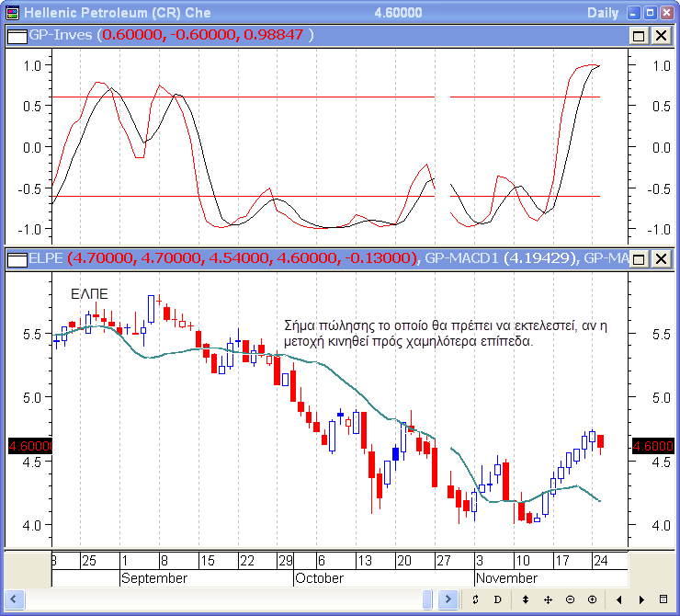This screenshot has height=616, width=680.
Task: Open the GP-Inves pane menu icon
Action: (x=17, y=35)
